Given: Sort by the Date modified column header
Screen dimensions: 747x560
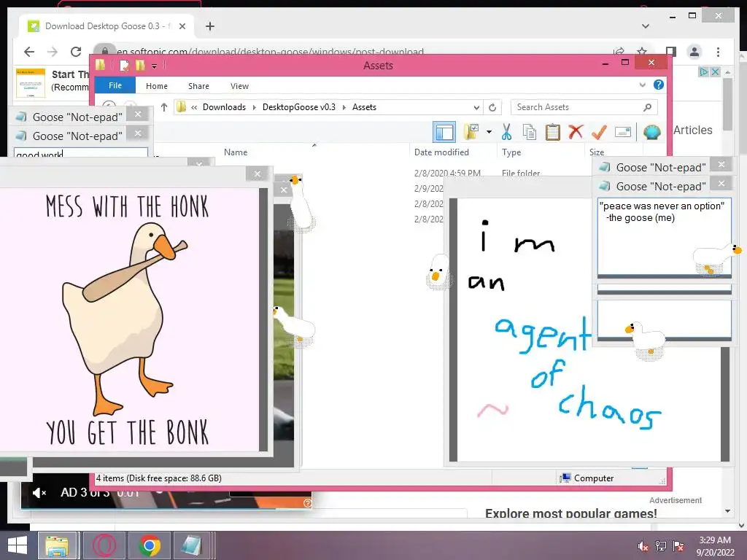Looking at the screenshot, I should 441,152.
